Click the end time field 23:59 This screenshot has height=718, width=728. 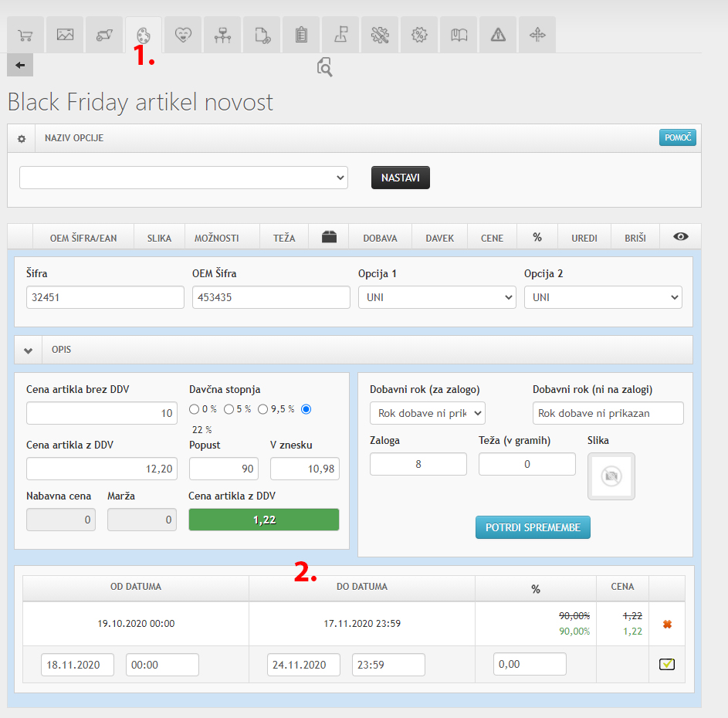(x=388, y=665)
